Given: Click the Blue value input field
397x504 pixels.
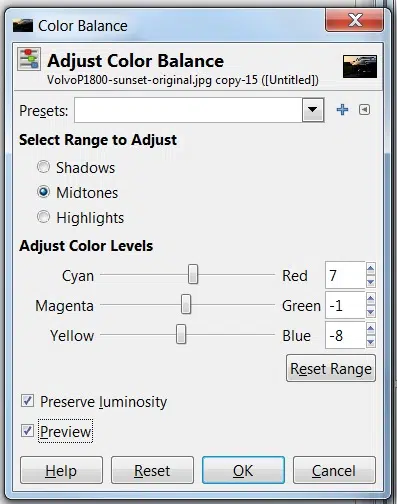Looking at the screenshot, I should click(345, 335).
